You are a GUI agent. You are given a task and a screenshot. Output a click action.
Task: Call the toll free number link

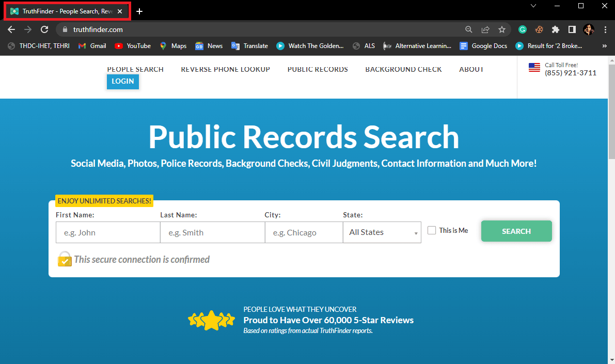coord(570,73)
